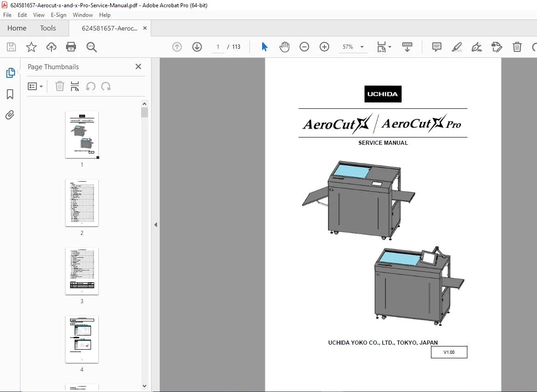Open the zoom percentage dropdown
Viewport: 537px width, 392px height.
[x=362, y=47]
